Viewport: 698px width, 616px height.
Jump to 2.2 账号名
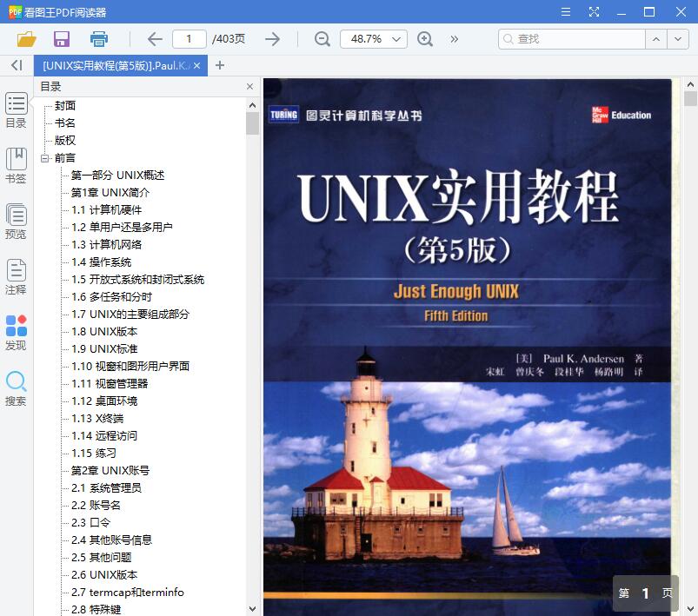(96, 505)
